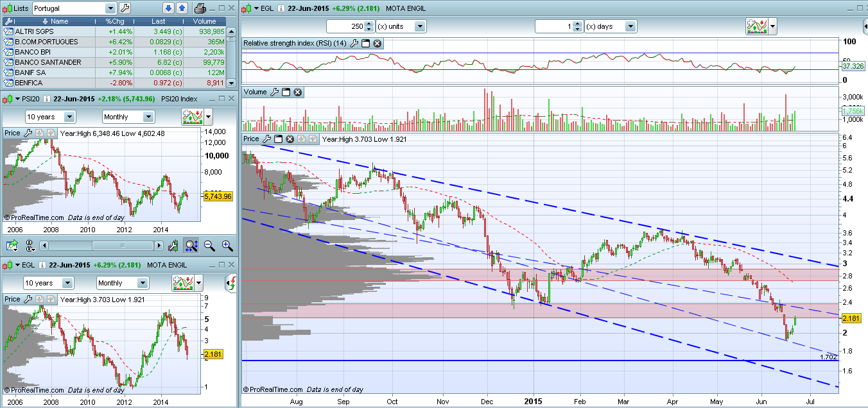Open chart icon for BANIF SA row
The width and height of the screenshot is (868, 408).
[x=8, y=72]
